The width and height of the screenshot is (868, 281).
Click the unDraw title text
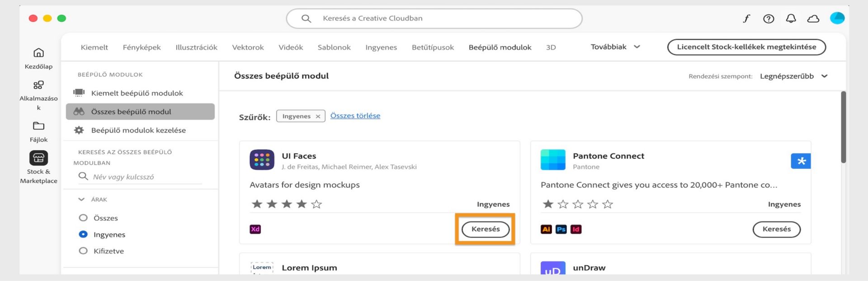(589, 268)
